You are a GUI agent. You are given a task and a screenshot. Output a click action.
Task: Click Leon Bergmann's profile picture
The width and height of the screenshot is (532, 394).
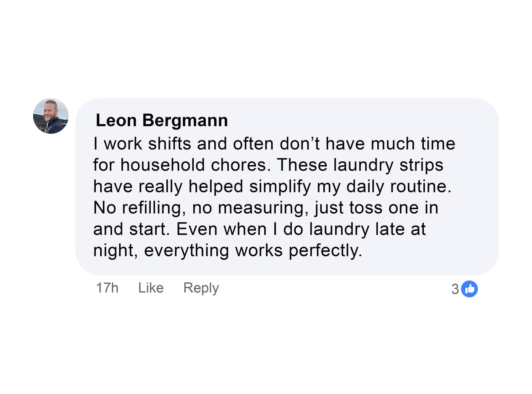51,116
